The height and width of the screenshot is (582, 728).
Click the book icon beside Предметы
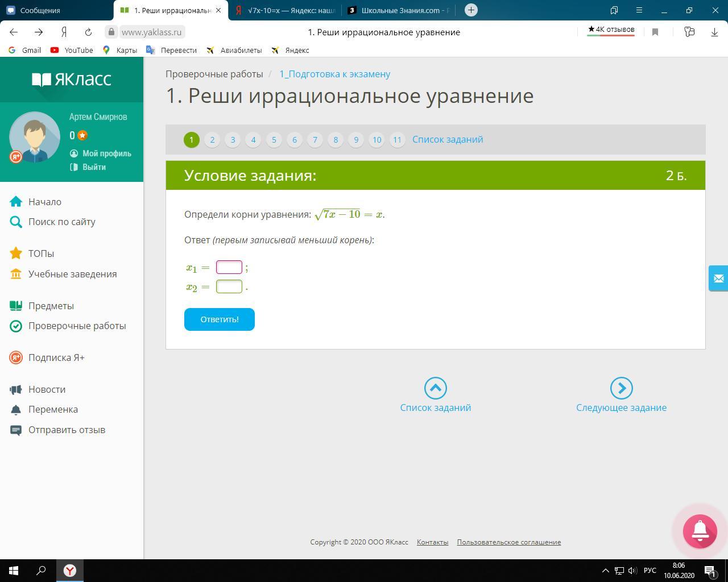pos(16,306)
